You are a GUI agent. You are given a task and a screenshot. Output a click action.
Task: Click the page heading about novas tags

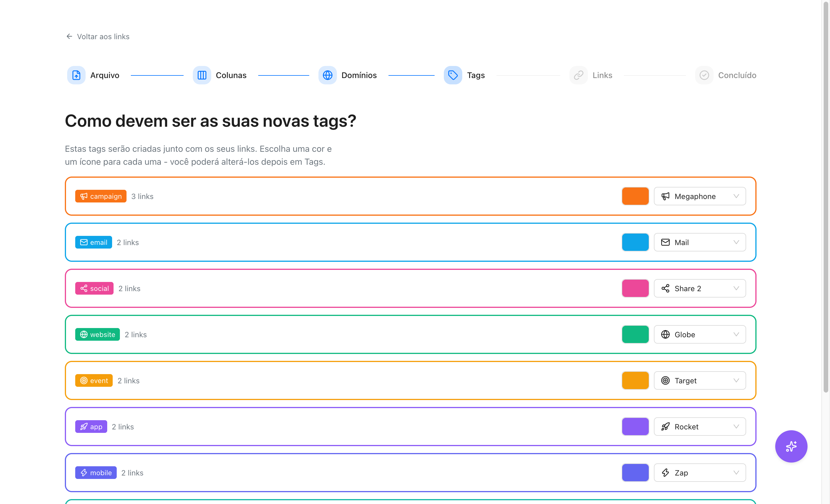[x=210, y=121]
